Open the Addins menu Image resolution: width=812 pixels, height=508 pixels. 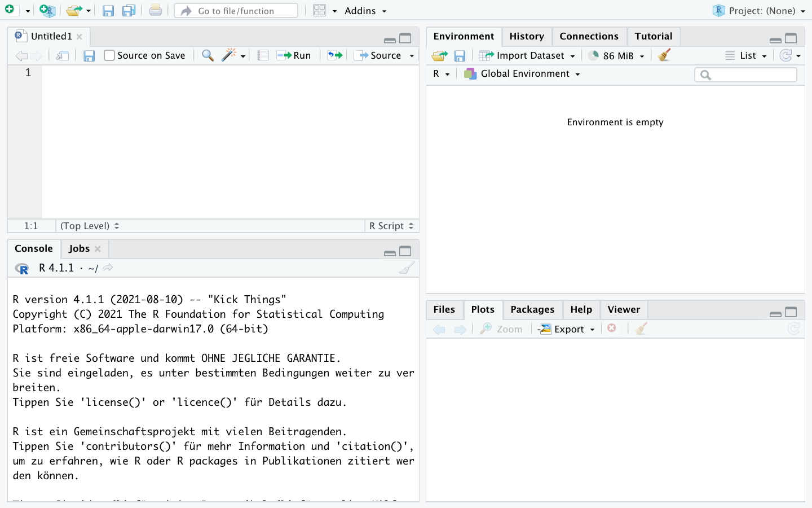[x=365, y=11]
